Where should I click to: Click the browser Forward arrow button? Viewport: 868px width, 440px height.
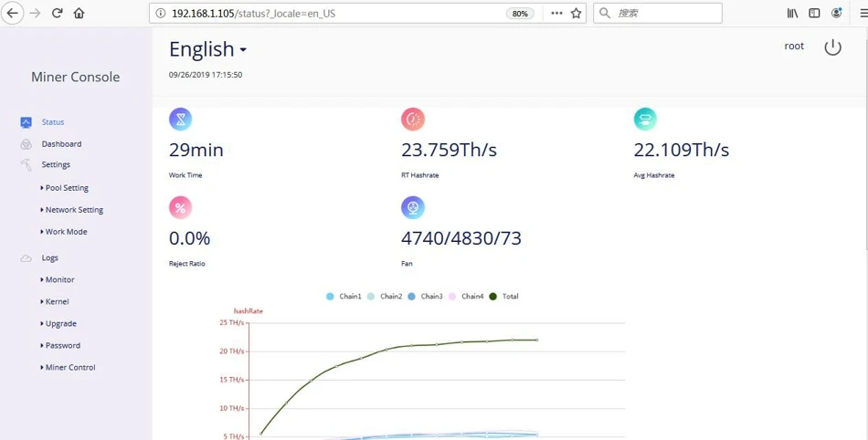(x=35, y=14)
